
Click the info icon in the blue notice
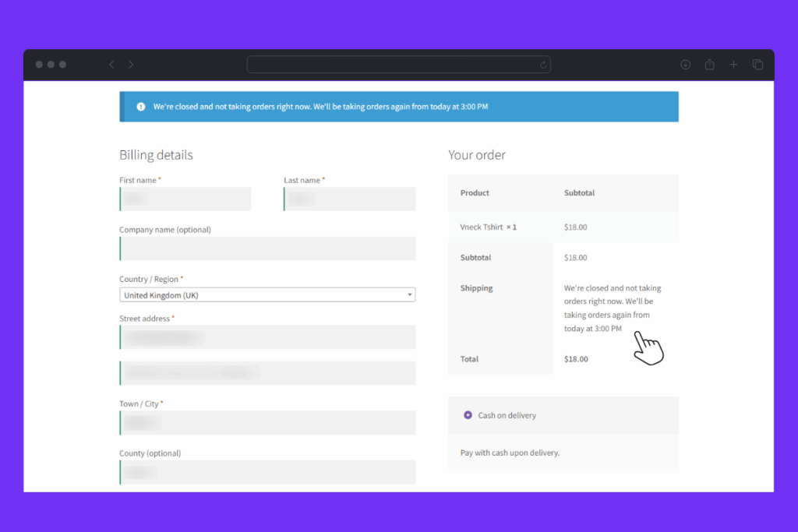click(x=141, y=107)
